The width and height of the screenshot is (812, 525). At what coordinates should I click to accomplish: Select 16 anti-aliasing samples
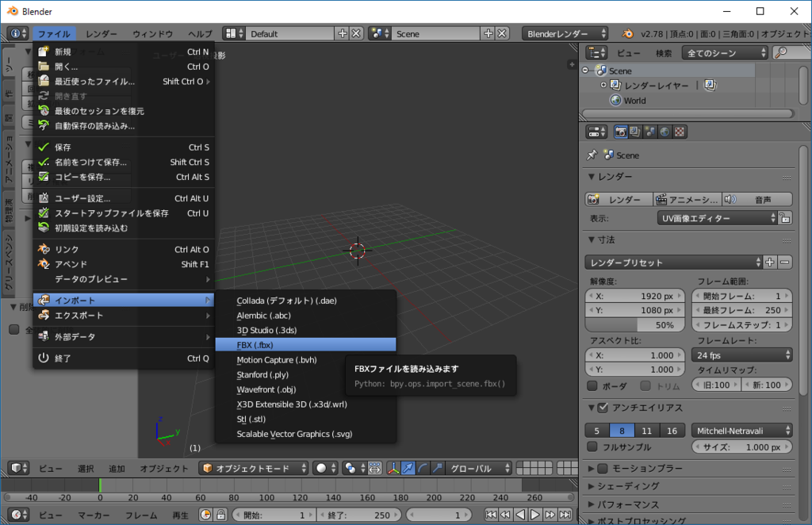coord(672,431)
